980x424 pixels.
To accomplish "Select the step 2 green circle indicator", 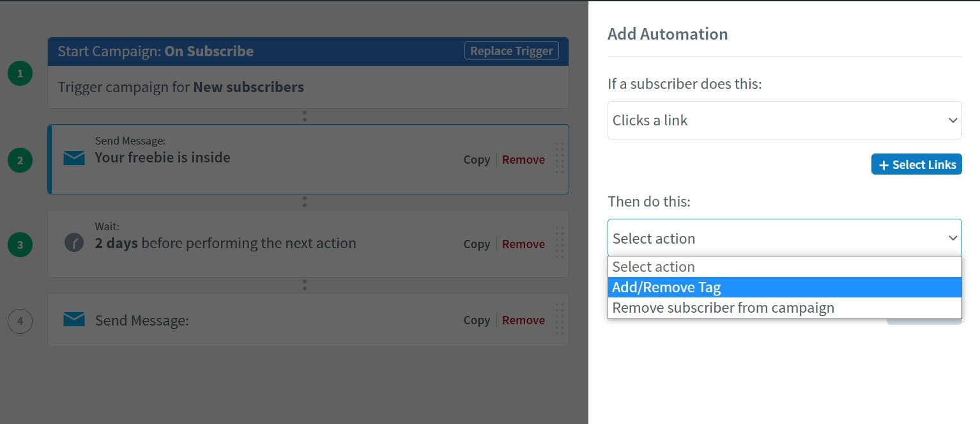I will (x=20, y=161).
